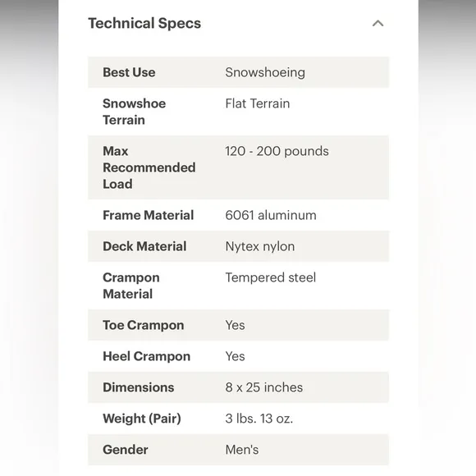
Task: Click the 120 - 200 pounds value
Action: tap(277, 151)
